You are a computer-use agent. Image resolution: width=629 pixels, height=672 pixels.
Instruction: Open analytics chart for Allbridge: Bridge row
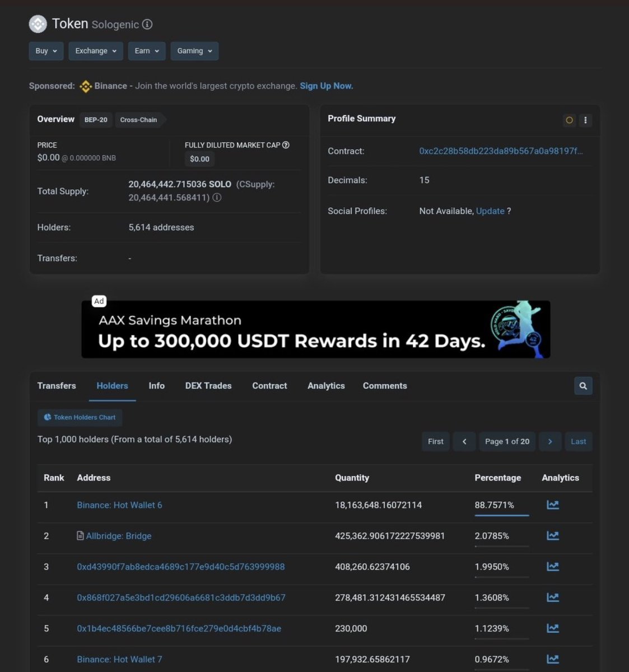pos(553,536)
